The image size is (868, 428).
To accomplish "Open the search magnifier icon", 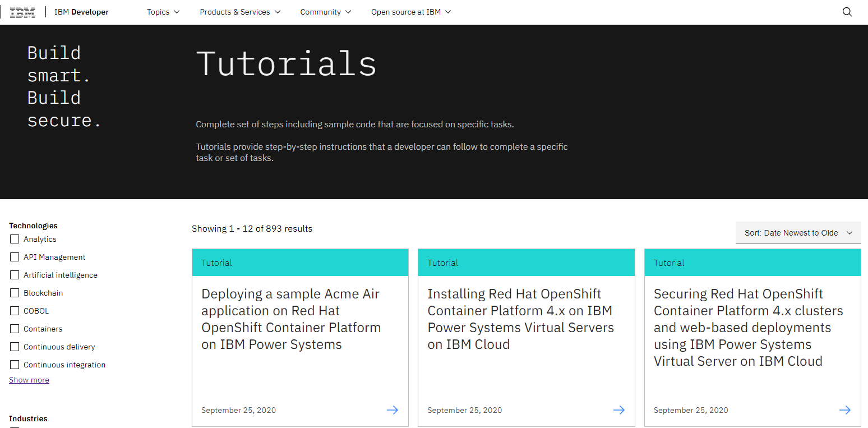I will (x=847, y=12).
